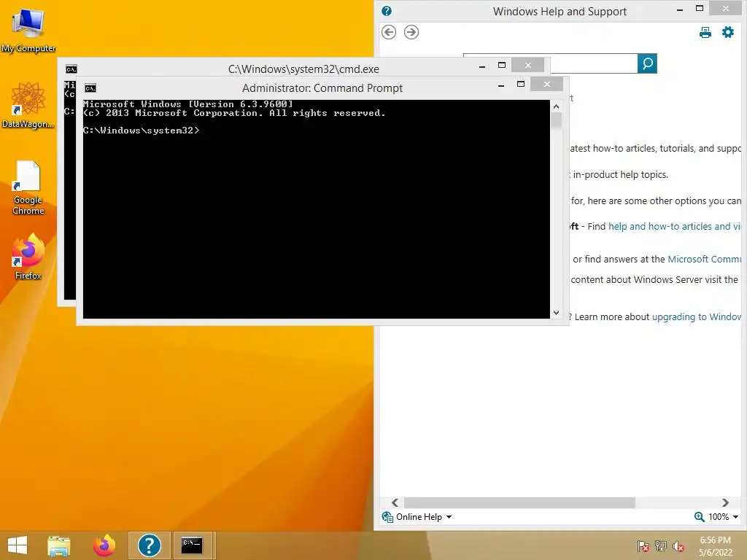Switch to Help and Support taskbar button
747x560 pixels.
pyautogui.click(x=149, y=545)
